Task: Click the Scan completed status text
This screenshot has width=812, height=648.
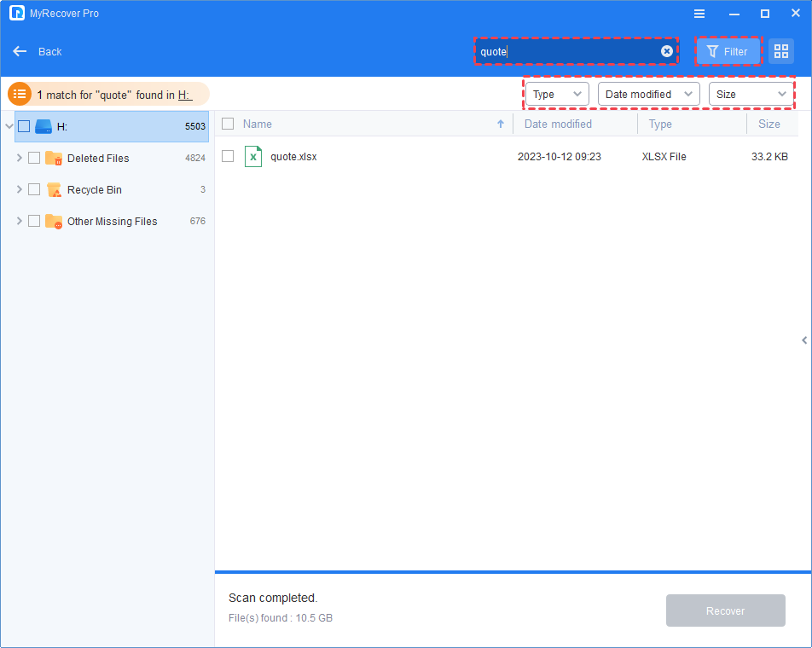Action: point(273,598)
